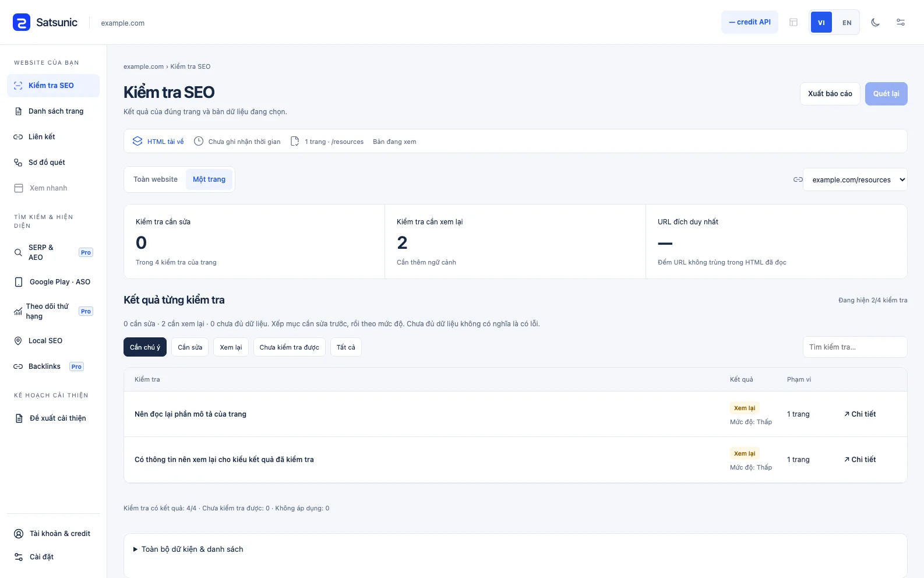Click the SERP & AEO magnifier icon
924x578 pixels.
pos(18,252)
